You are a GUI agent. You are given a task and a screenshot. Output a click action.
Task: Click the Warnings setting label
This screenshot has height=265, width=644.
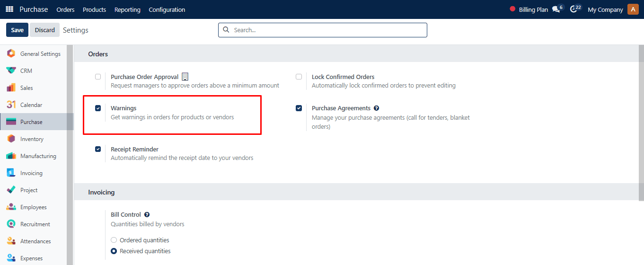tap(124, 108)
